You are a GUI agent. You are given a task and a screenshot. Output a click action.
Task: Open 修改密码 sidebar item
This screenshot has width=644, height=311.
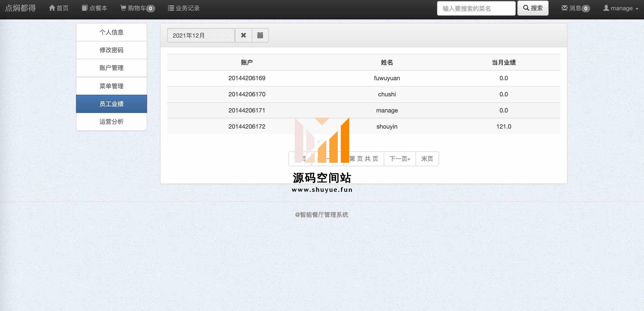111,50
